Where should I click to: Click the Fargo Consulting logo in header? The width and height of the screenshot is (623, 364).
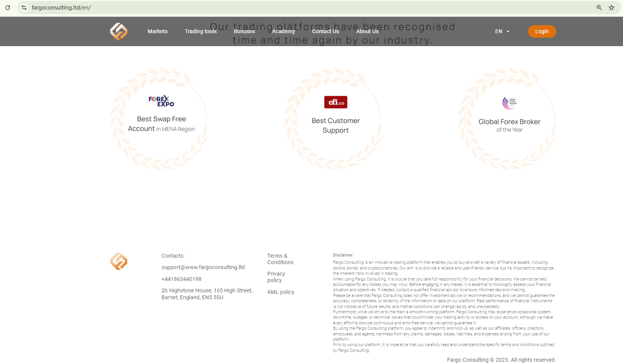click(119, 31)
